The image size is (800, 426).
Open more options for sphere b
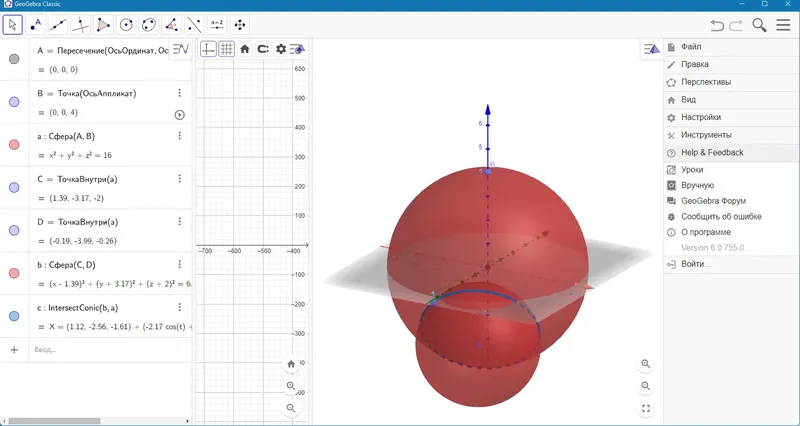(180, 264)
